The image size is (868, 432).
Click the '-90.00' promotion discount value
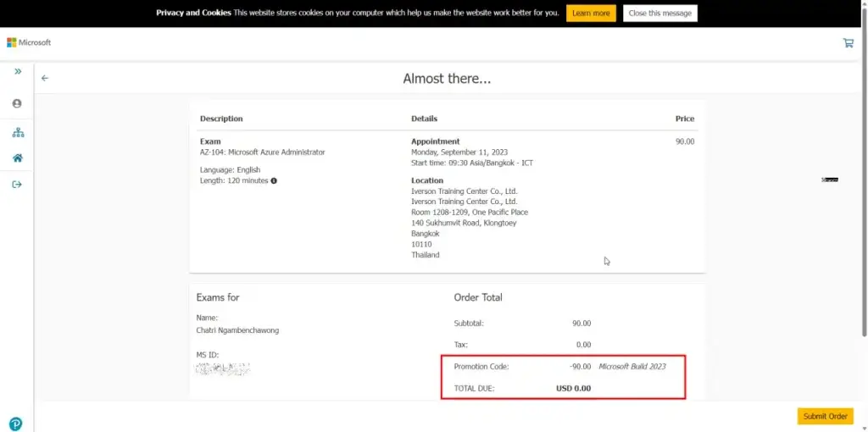(x=580, y=366)
